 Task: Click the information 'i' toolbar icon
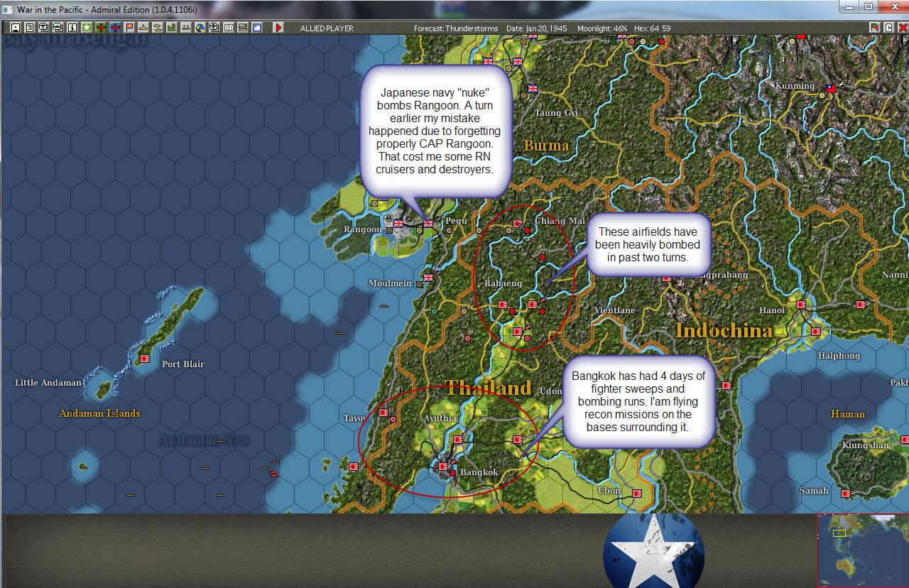[72, 28]
